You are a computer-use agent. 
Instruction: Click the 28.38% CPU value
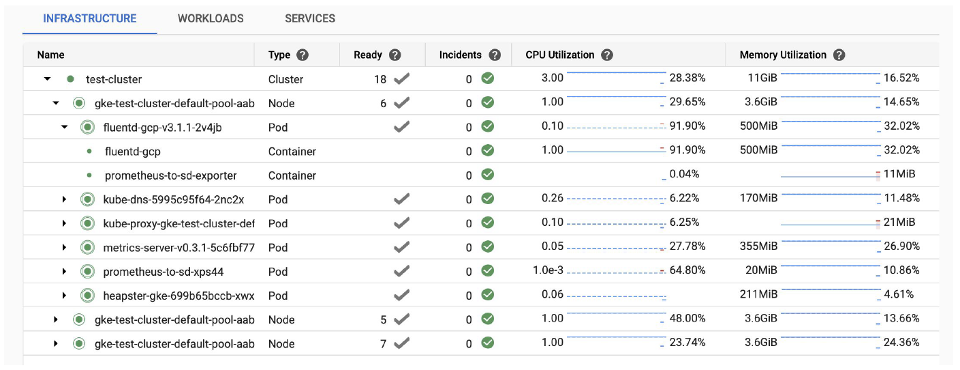(687, 78)
